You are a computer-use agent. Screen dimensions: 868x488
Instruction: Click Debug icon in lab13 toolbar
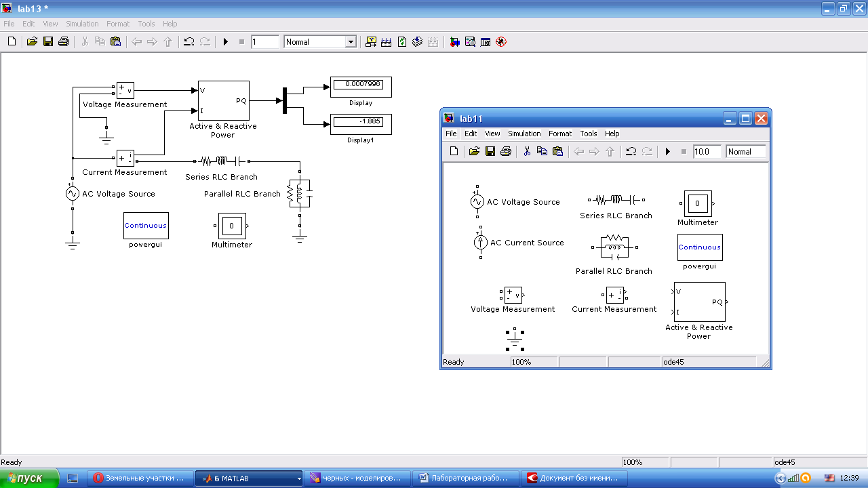coord(501,41)
